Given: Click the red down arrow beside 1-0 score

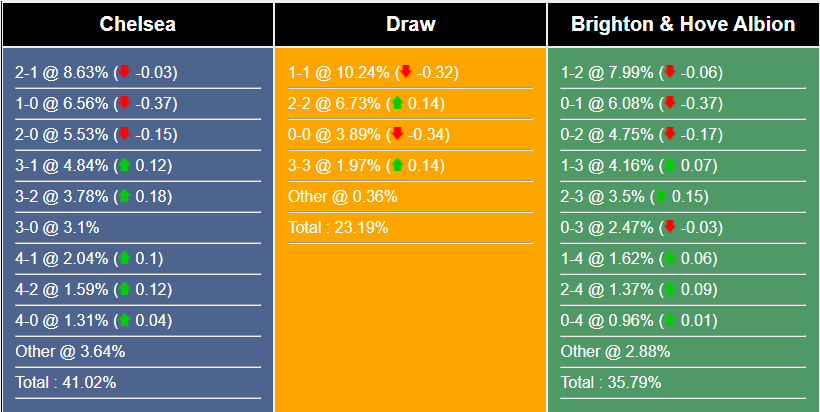Looking at the screenshot, I should click(x=124, y=103).
